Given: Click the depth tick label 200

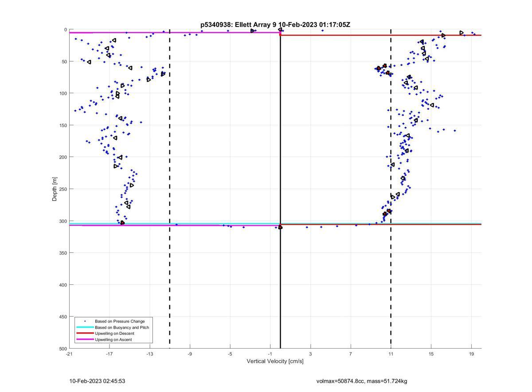Looking at the screenshot, I should coord(63,157).
